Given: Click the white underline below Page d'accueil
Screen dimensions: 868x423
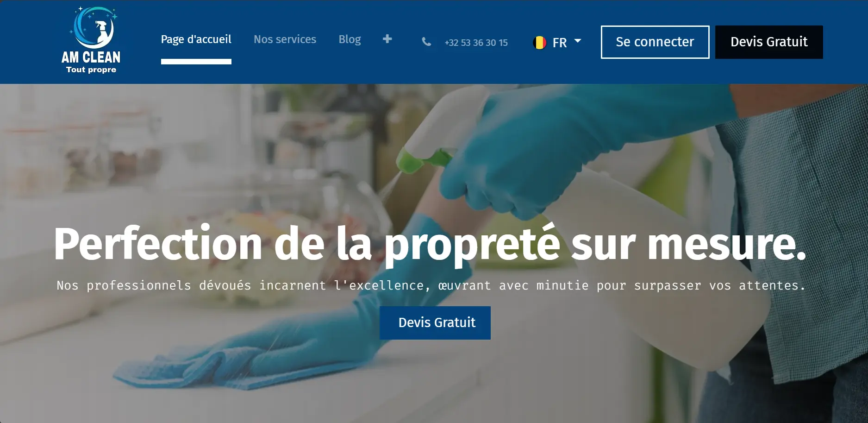Looking at the screenshot, I should [196, 62].
